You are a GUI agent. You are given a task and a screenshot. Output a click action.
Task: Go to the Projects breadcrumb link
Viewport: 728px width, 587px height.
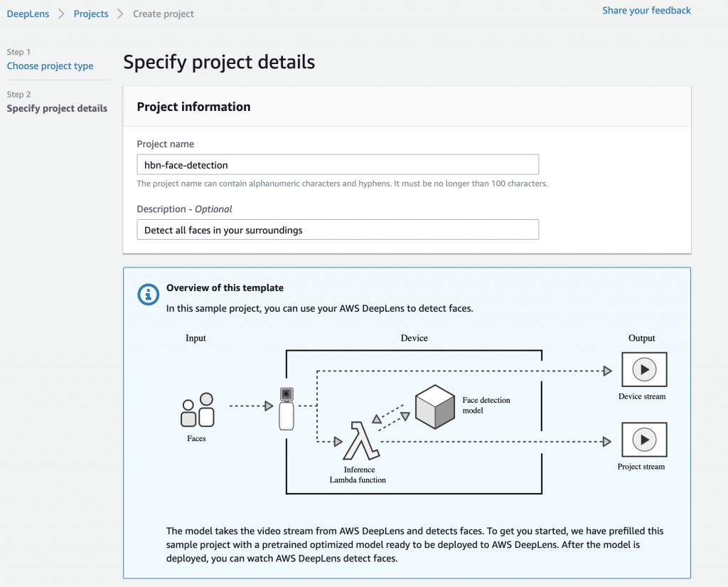[x=91, y=14]
